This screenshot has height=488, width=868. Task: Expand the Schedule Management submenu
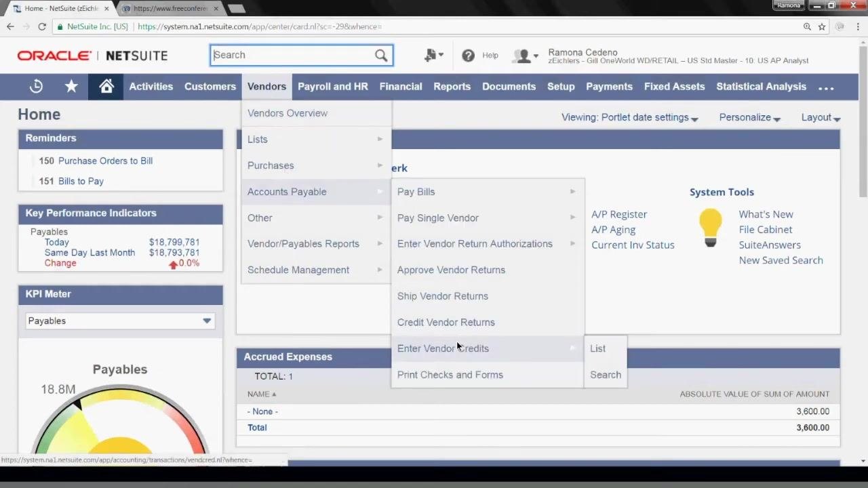pos(316,270)
